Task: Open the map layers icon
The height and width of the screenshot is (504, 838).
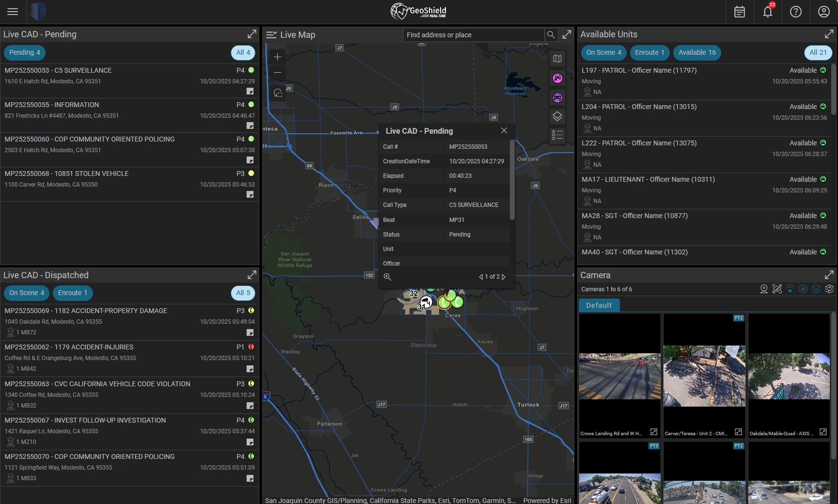Action: [x=557, y=116]
